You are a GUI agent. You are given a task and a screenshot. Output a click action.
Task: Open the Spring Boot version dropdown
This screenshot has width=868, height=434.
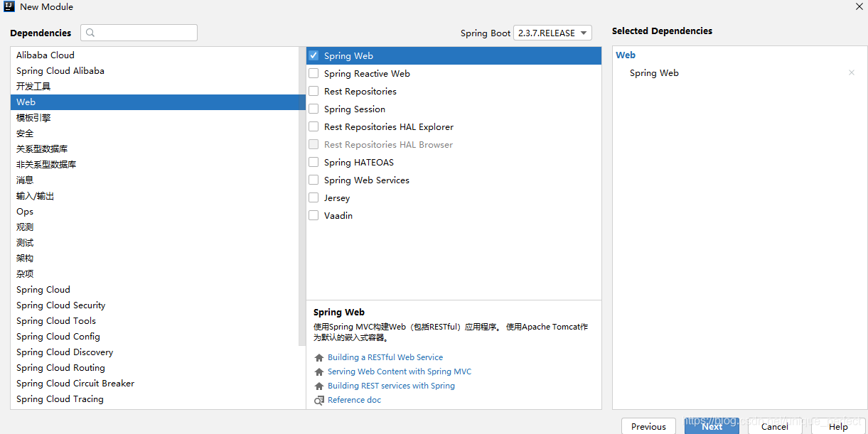point(552,33)
